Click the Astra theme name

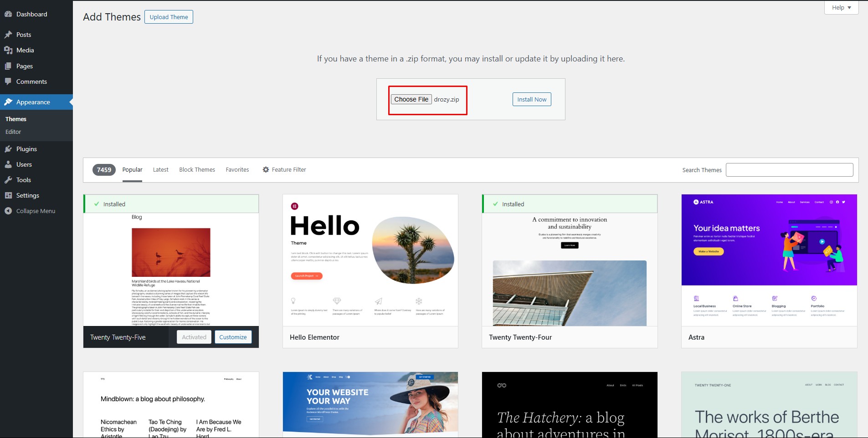[696, 337]
